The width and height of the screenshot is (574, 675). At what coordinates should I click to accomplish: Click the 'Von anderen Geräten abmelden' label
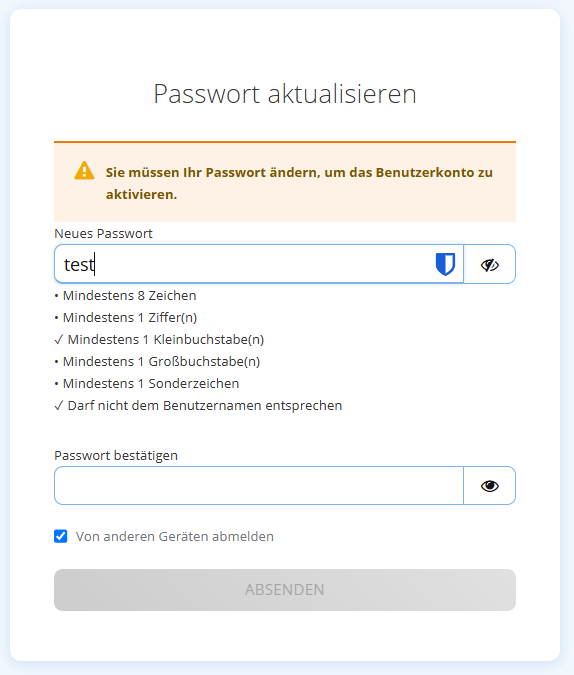click(x=175, y=536)
